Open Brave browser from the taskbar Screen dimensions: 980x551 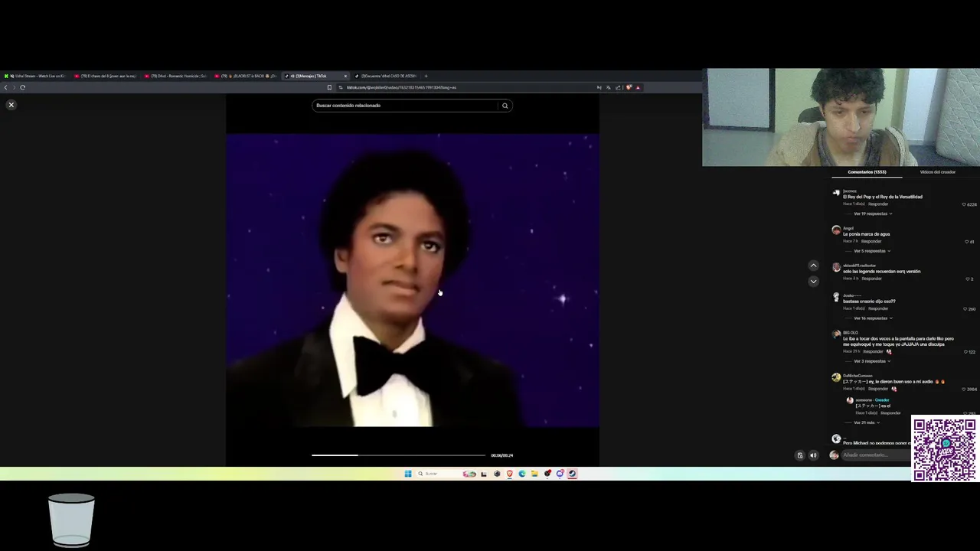click(510, 474)
